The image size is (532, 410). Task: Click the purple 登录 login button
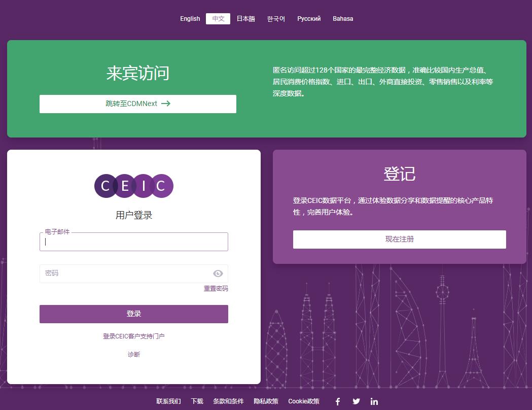(x=134, y=314)
